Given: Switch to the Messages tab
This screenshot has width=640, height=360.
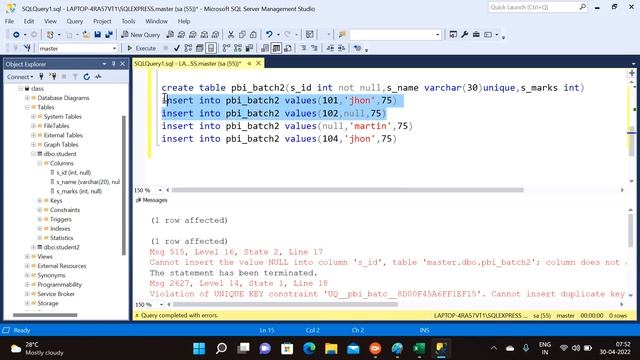Looking at the screenshot, I should click(151, 200).
